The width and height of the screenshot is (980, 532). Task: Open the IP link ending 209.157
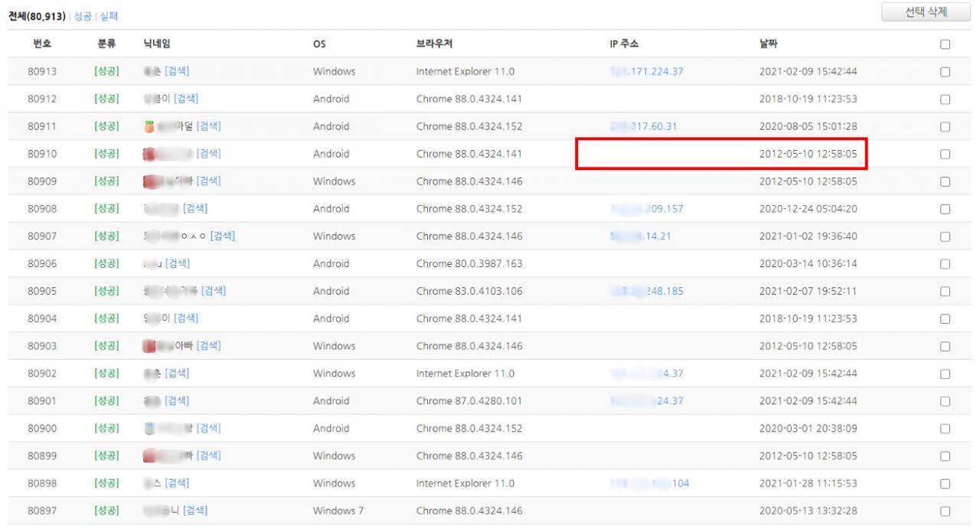coord(647,209)
